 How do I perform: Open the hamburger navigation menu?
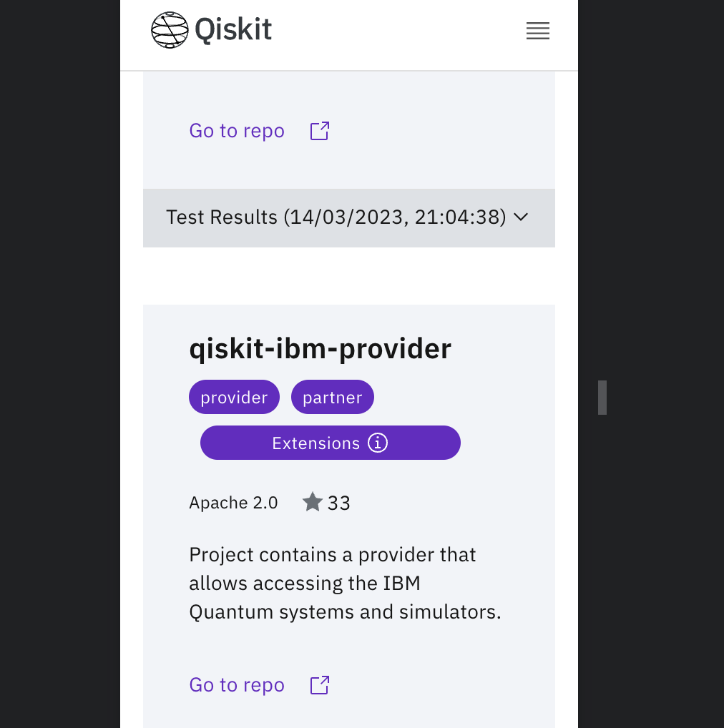pos(537,31)
